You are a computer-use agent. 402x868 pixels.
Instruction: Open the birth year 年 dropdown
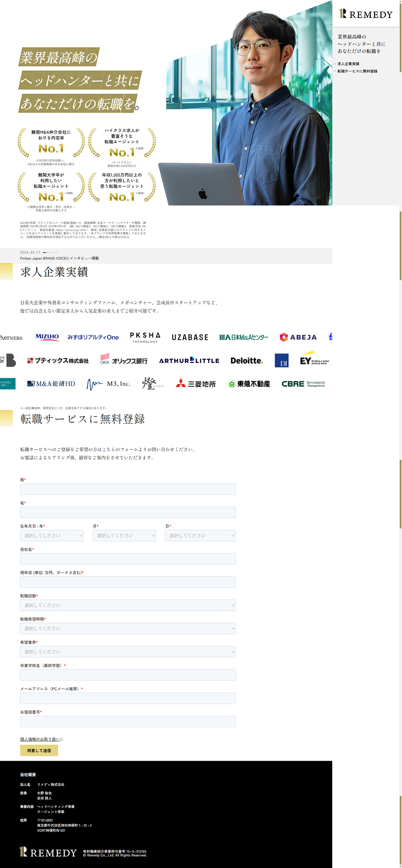point(52,536)
